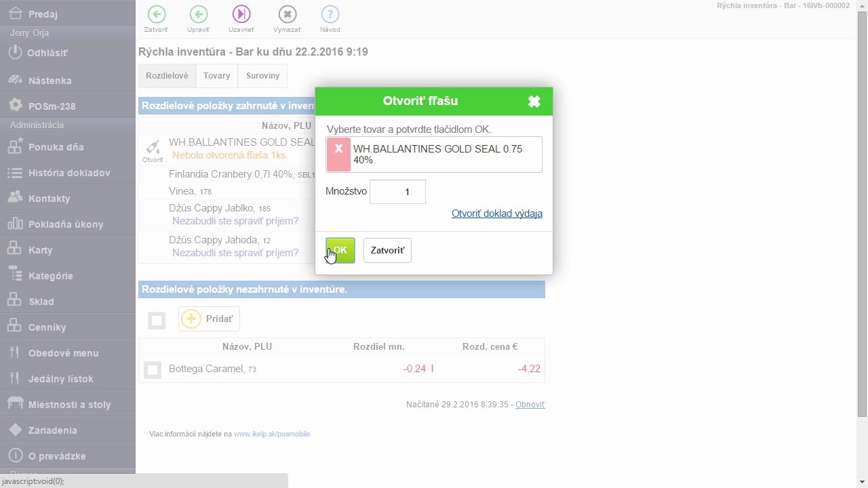Click the Jerry Orja user name
This screenshot has width=868, height=488.
coord(29,33)
